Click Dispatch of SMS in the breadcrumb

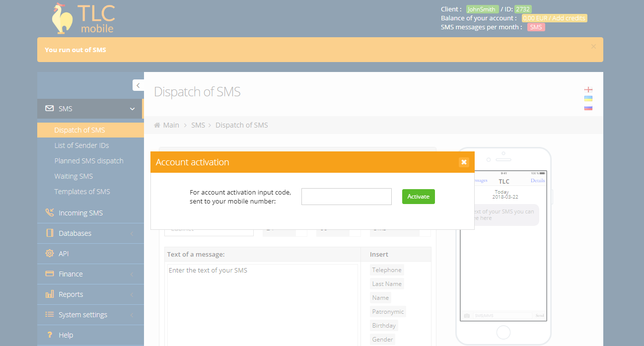242,125
